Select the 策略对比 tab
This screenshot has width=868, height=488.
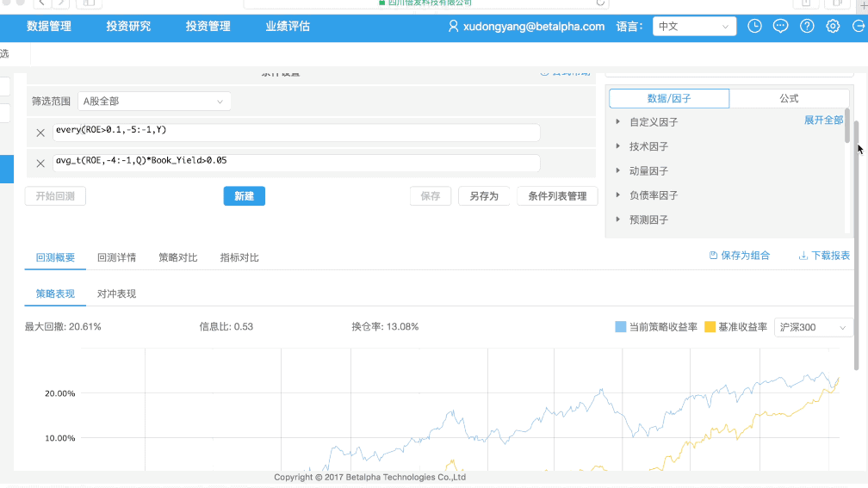pos(178,258)
